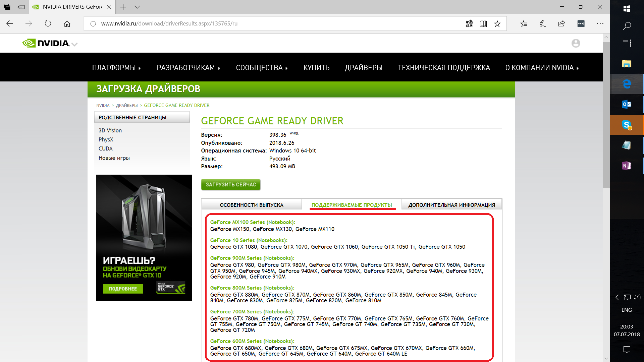Open ТЕХНИЧЕСКАЯ ПОДДЕРЖКА page
The width and height of the screenshot is (644, 362).
click(x=444, y=68)
